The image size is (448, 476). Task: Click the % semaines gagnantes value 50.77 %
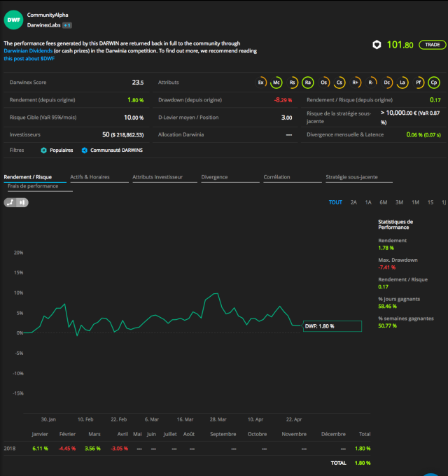coord(387,325)
